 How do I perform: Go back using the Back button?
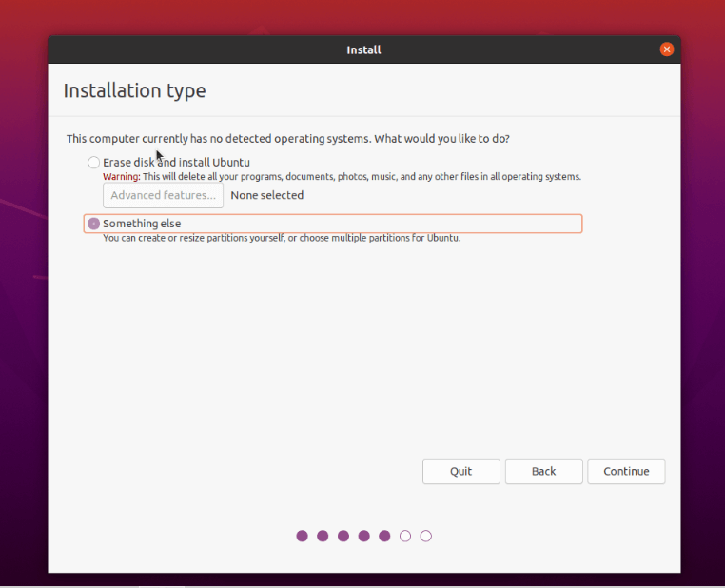tap(543, 471)
